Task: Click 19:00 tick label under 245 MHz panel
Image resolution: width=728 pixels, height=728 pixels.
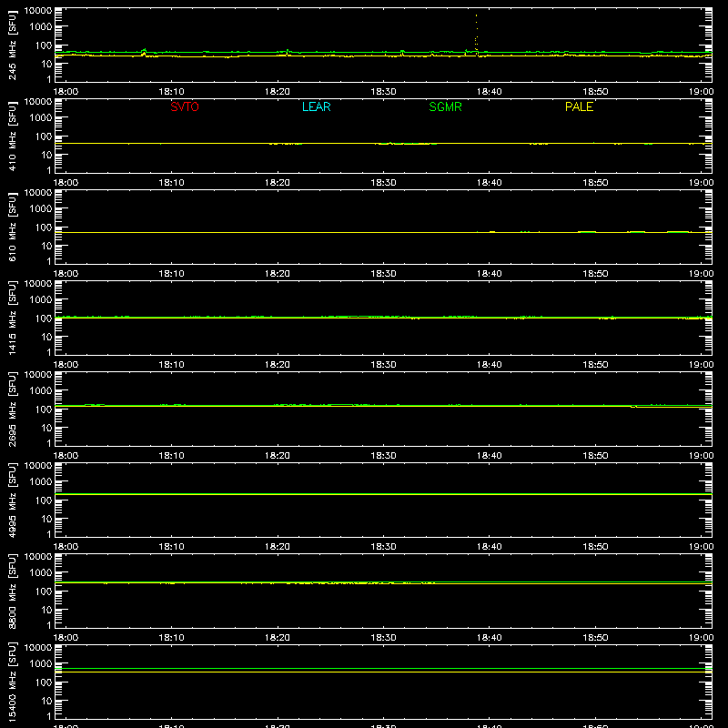Action: click(x=701, y=92)
